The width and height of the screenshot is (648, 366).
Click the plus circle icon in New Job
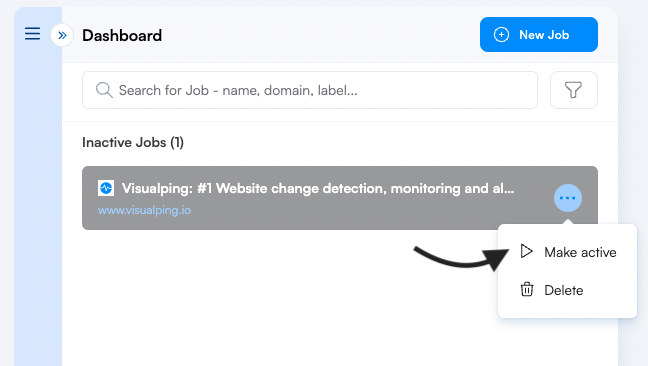click(x=501, y=35)
